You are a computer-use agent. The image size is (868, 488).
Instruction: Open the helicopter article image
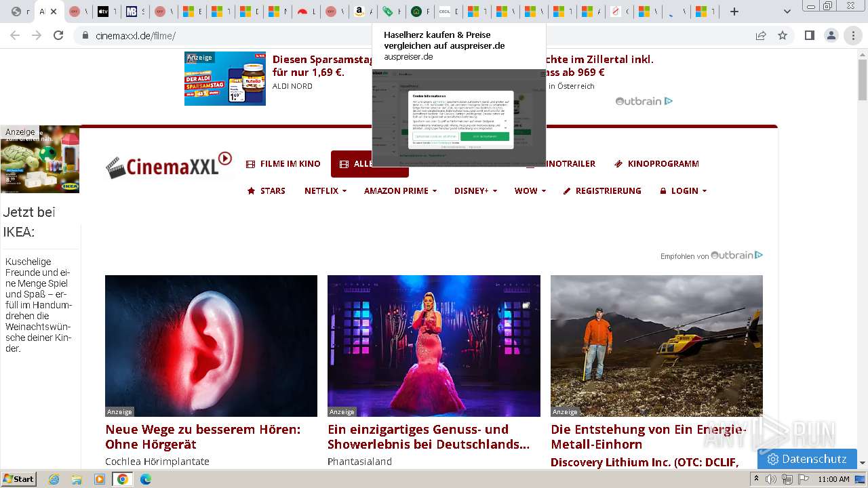[x=656, y=346]
